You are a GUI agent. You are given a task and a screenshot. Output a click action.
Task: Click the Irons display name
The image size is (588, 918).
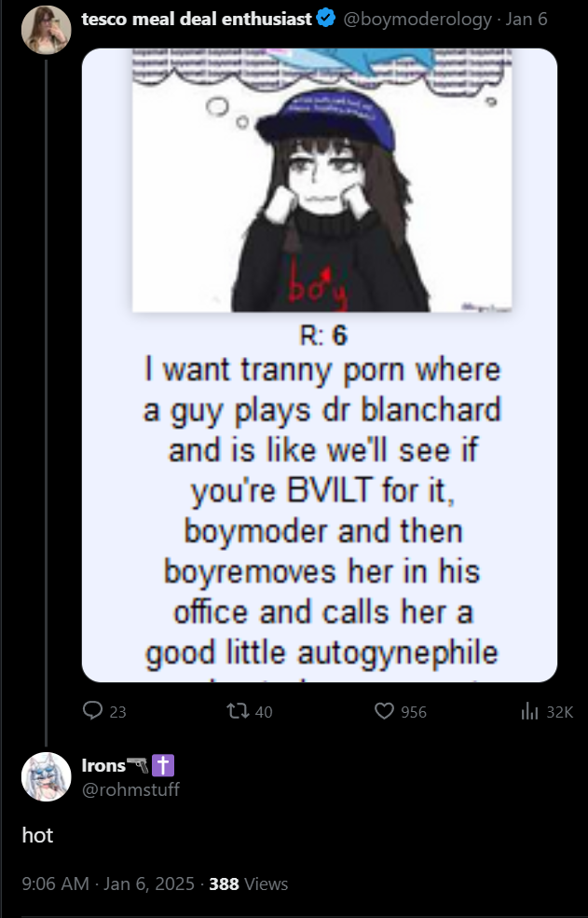tap(103, 765)
